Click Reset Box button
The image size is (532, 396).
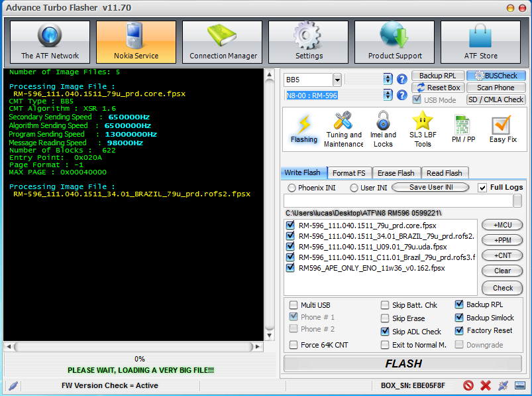click(438, 88)
